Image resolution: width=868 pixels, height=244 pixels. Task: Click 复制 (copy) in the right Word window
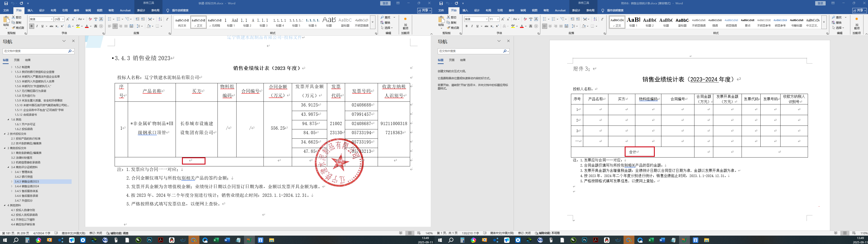pyautogui.click(x=452, y=23)
